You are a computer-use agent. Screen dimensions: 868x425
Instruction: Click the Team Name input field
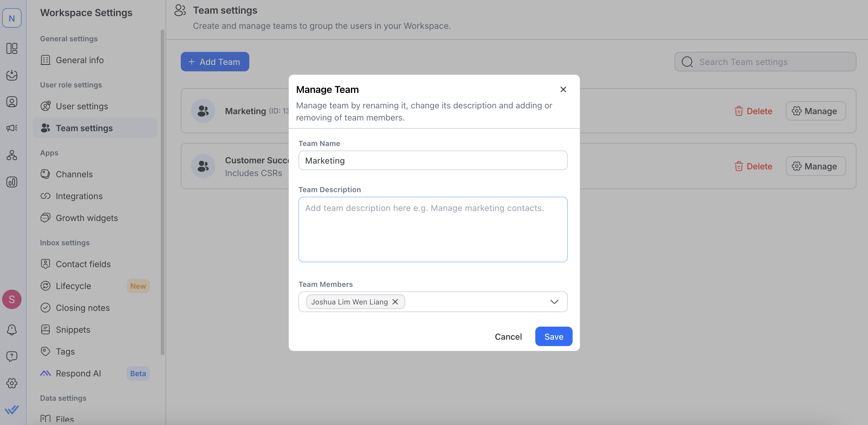[x=433, y=160]
